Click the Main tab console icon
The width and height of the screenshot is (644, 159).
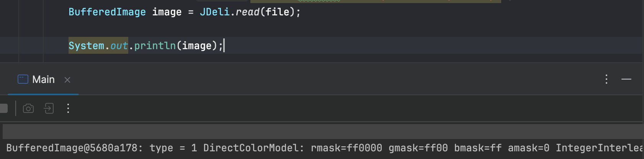pyautogui.click(x=23, y=79)
